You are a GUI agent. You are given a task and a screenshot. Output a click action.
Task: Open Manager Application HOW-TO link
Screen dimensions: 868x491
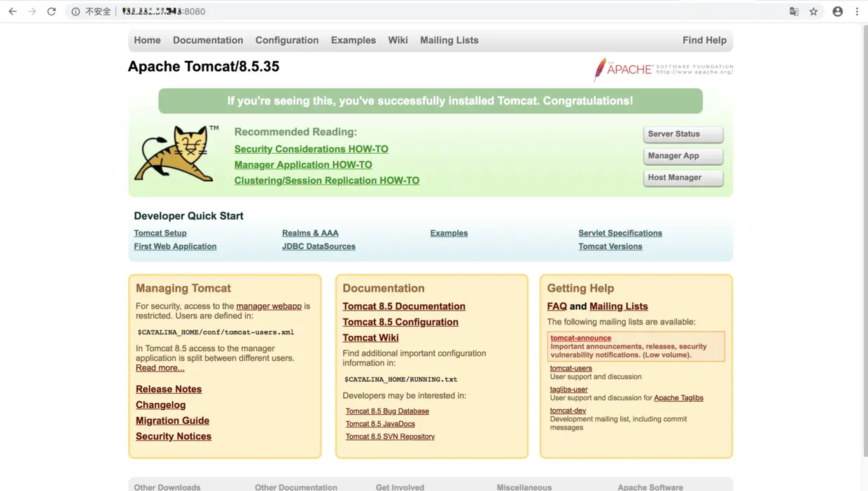coord(303,165)
